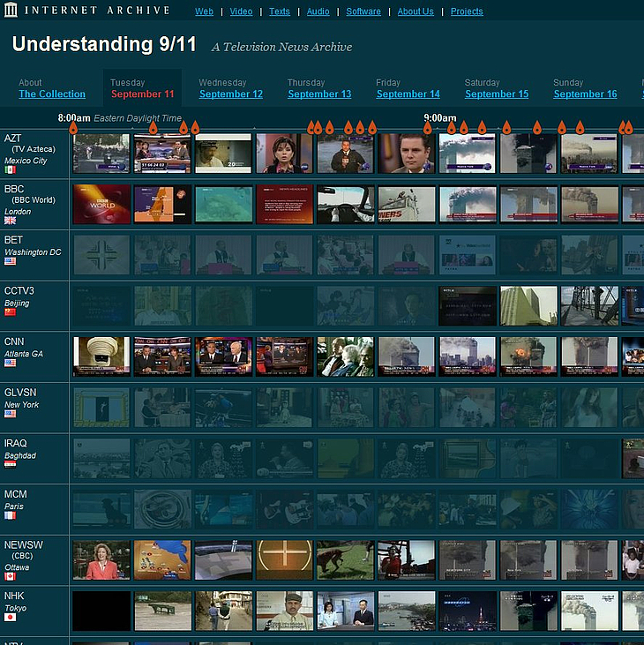This screenshot has width=644, height=645.
Task: Switch to Thursday September 13 tab
Action: [x=319, y=94]
